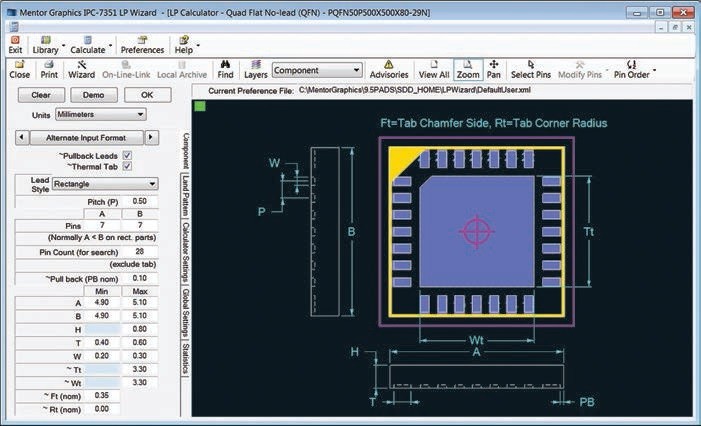Click the Pin Count value field
The width and height of the screenshot is (701, 426).
click(x=139, y=252)
